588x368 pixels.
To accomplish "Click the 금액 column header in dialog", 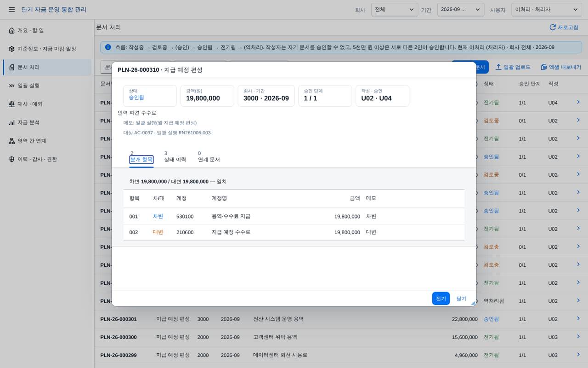I will [355, 198].
